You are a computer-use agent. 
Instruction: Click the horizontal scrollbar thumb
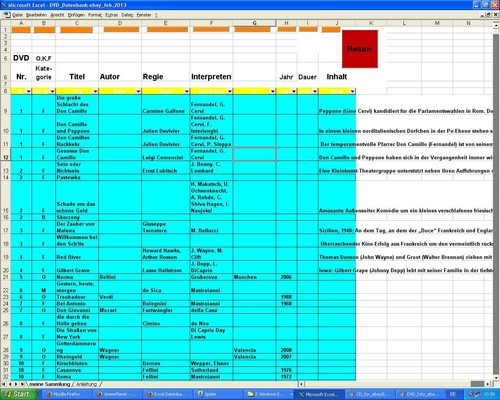pyautogui.click(x=477, y=384)
